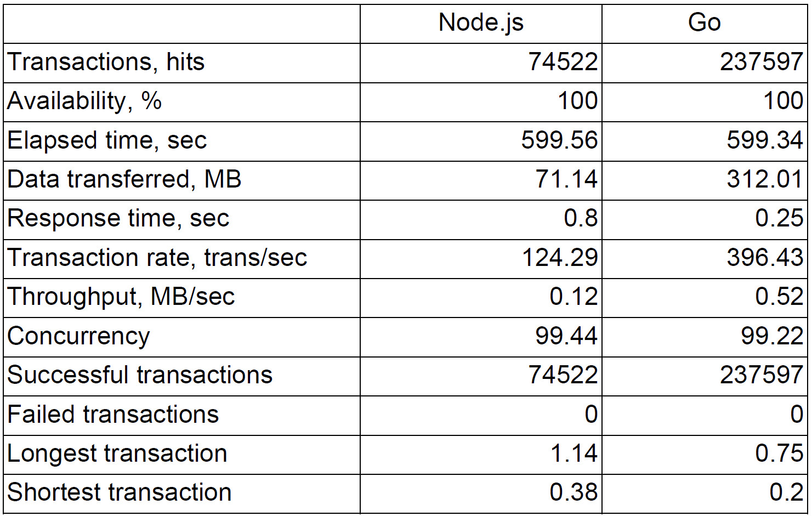Select the Elapsed time, sec label

pos(107,140)
